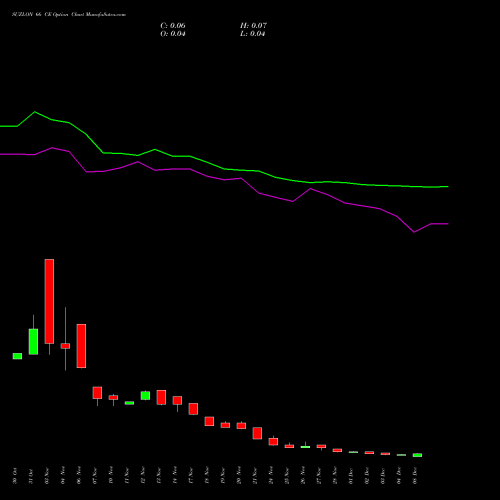The height and width of the screenshot is (500, 500).
Task: Click the 31 Oct date axis label
Action: tap(31, 476)
